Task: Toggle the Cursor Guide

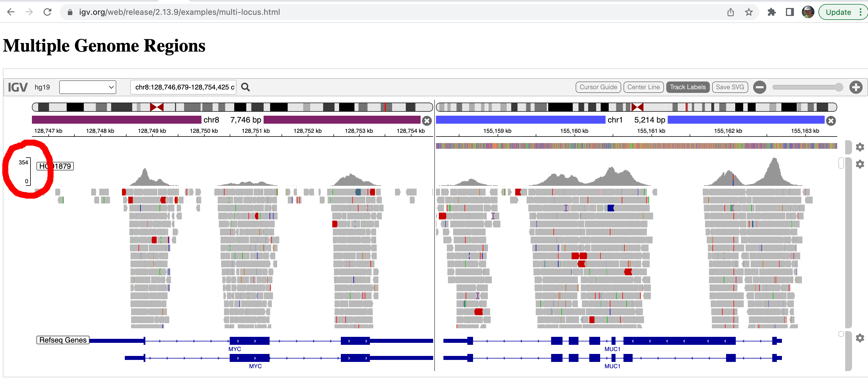Action: pyautogui.click(x=598, y=87)
